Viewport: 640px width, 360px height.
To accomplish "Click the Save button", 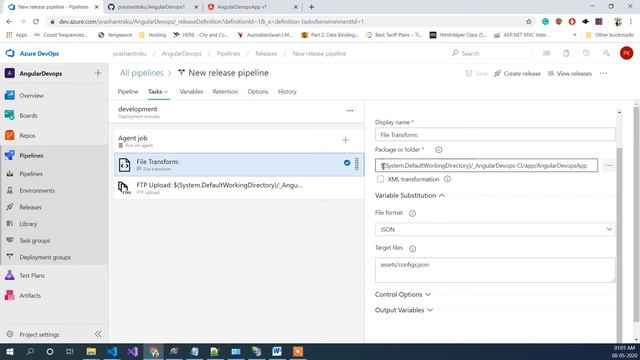I will click(476, 73).
